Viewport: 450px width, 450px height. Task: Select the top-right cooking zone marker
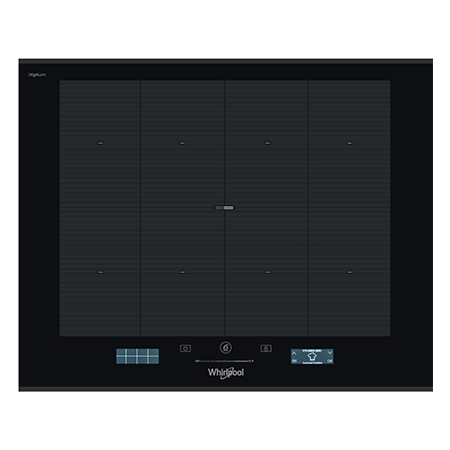[x=349, y=143]
